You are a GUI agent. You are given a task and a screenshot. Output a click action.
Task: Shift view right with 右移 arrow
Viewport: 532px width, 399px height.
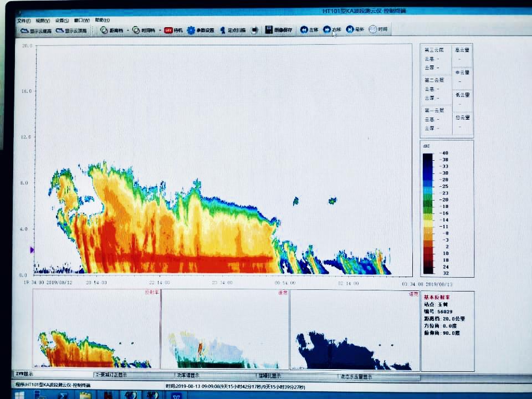(x=332, y=30)
